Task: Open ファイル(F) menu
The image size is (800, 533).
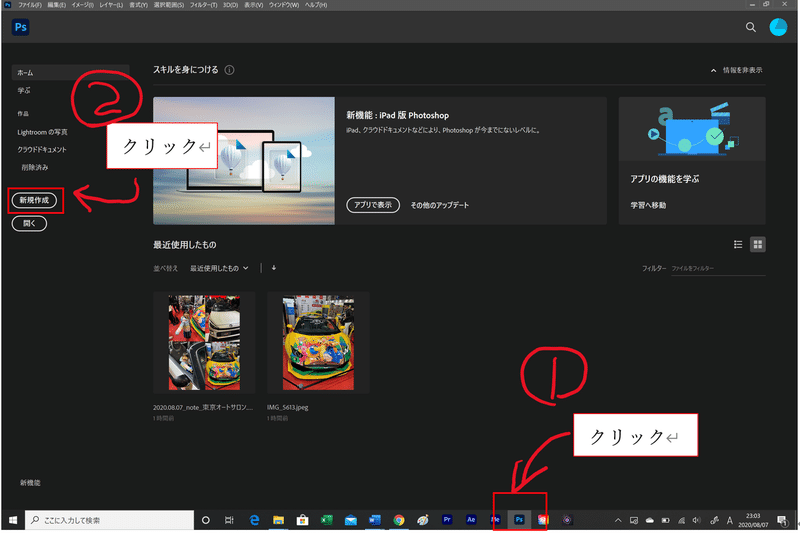Action: coord(30,5)
